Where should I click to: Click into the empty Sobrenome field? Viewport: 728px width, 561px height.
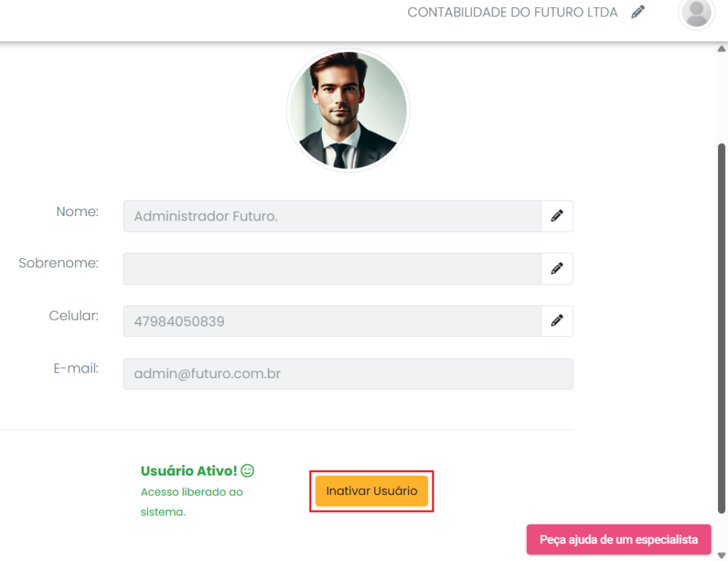(332, 269)
